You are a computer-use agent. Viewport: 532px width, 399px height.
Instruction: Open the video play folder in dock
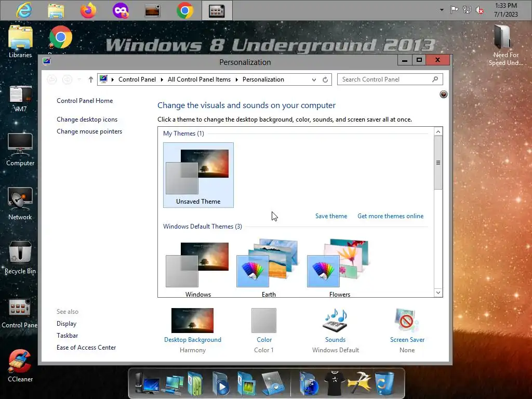tap(220, 384)
